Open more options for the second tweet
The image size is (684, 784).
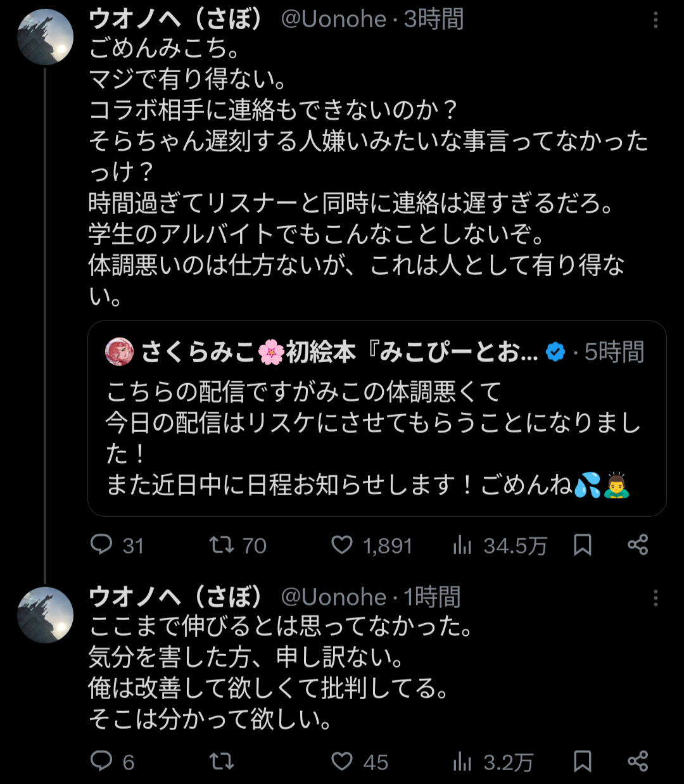655,598
